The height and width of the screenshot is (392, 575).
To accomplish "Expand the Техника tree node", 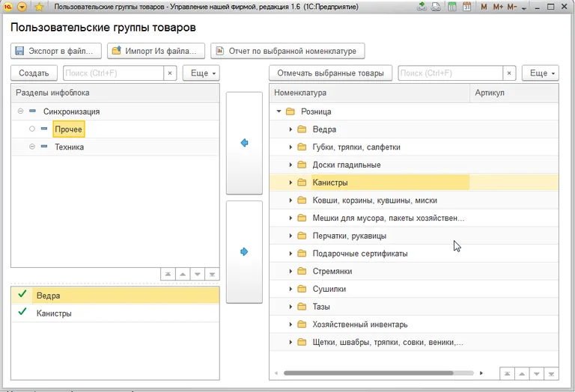I will 32,147.
